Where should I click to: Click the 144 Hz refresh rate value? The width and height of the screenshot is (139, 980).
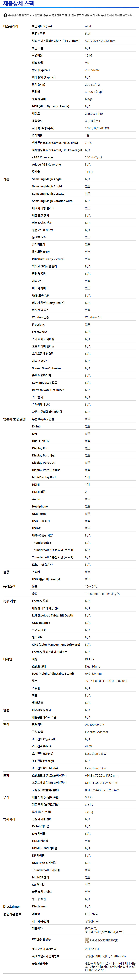click(90, 172)
